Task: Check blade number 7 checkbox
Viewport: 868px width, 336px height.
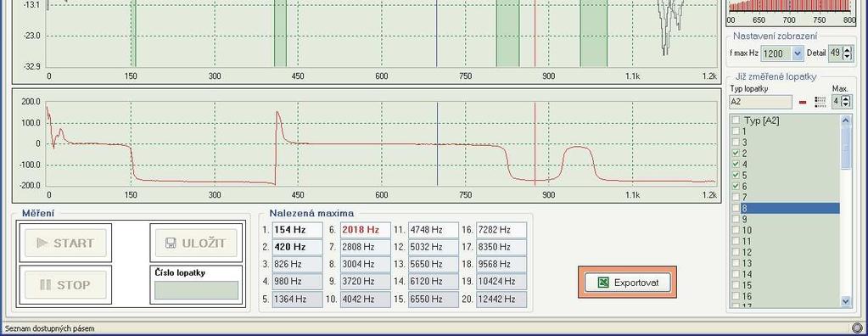Action: coord(736,197)
